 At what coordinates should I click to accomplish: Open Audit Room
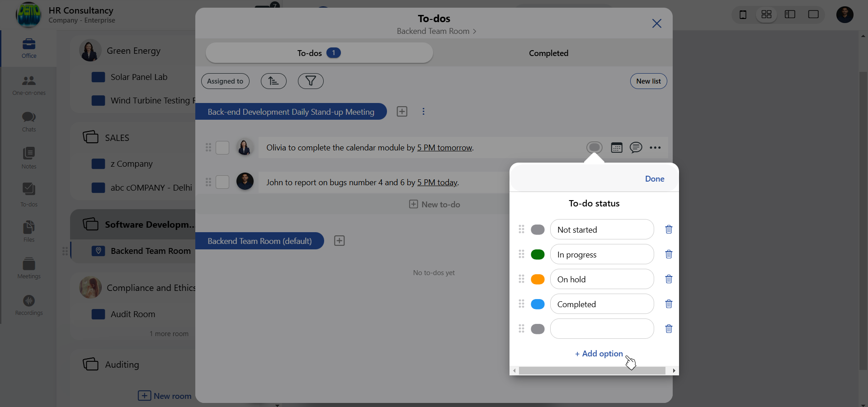click(x=132, y=314)
